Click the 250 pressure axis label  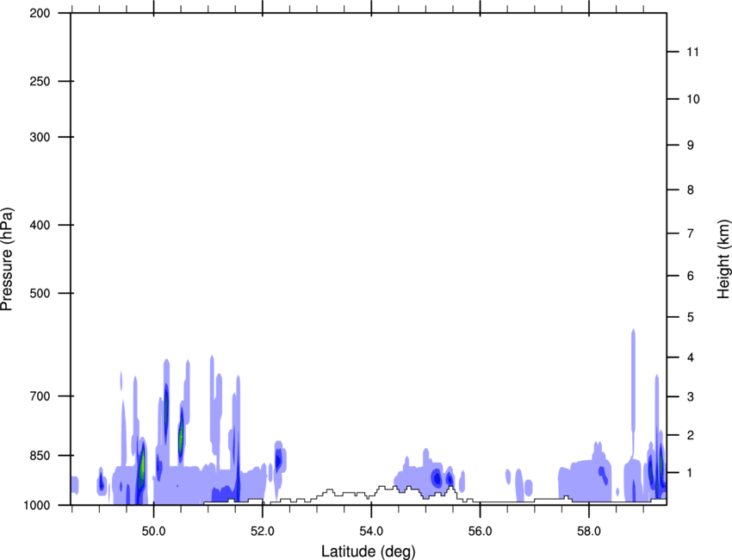click(x=40, y=81)
